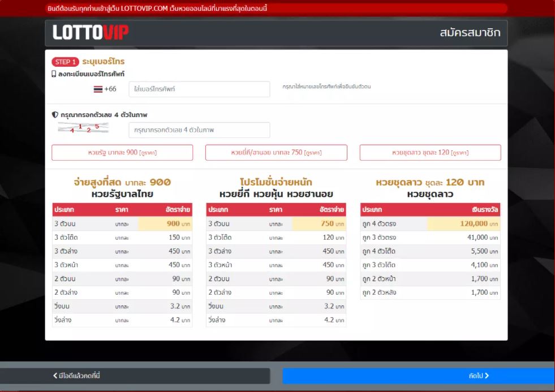Focus the ใส่เบอร์โทรศัพท์ phone number field

199,89
